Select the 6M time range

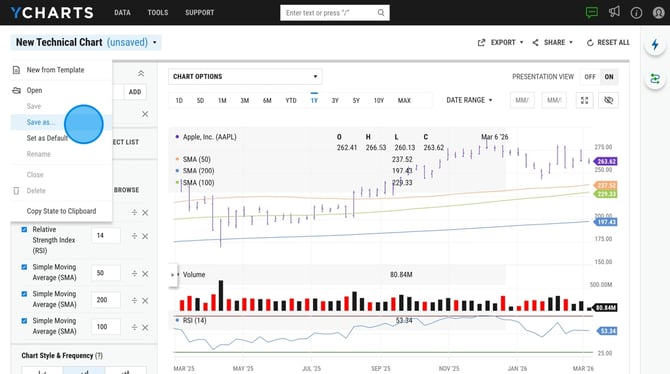click(267, 101)
